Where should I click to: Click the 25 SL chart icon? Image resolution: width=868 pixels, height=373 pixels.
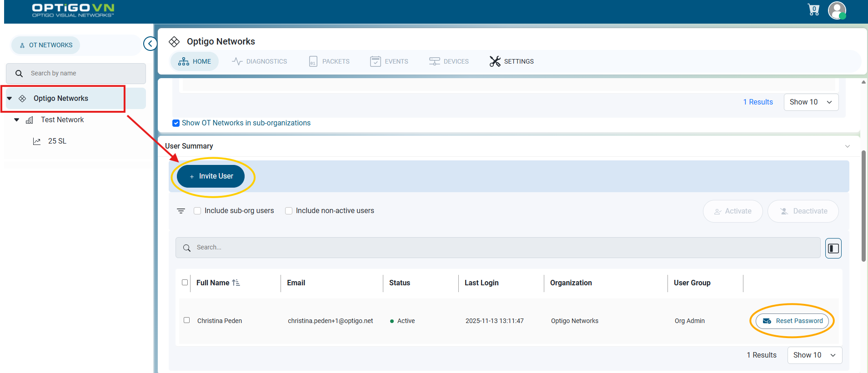pyautogui.click(x=37, y=141)
